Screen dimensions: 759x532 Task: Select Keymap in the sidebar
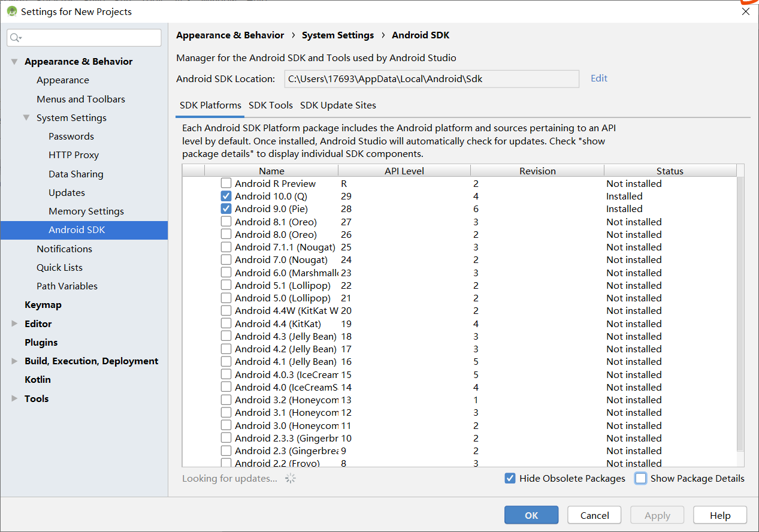tap(43, 304)
